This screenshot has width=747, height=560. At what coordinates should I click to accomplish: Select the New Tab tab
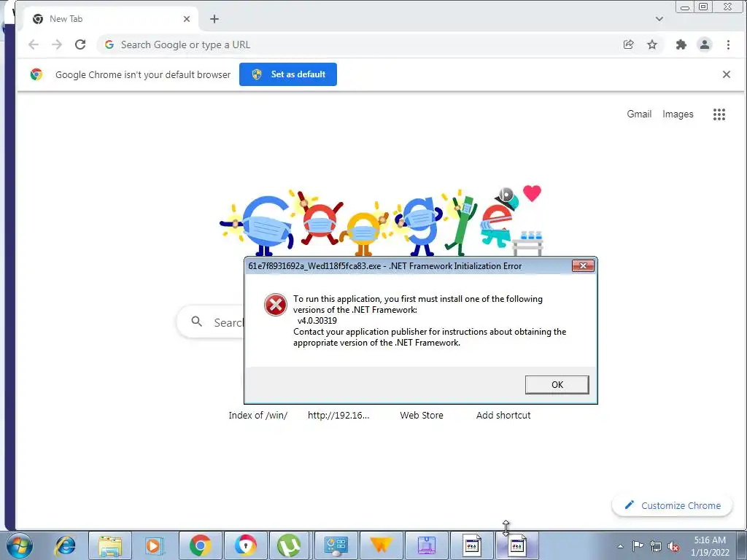[111, 19]
